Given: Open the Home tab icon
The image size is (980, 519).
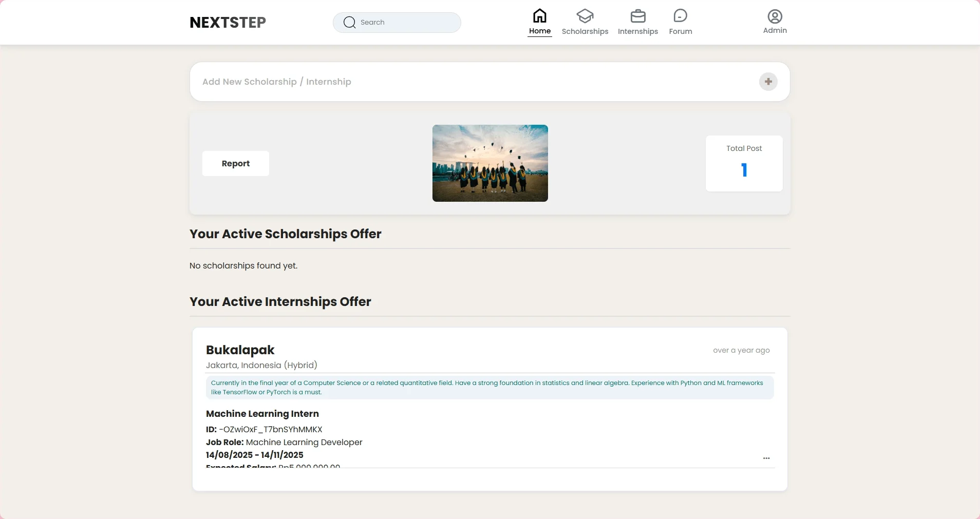Looking at the screenshot, I should tap(539, 16).
